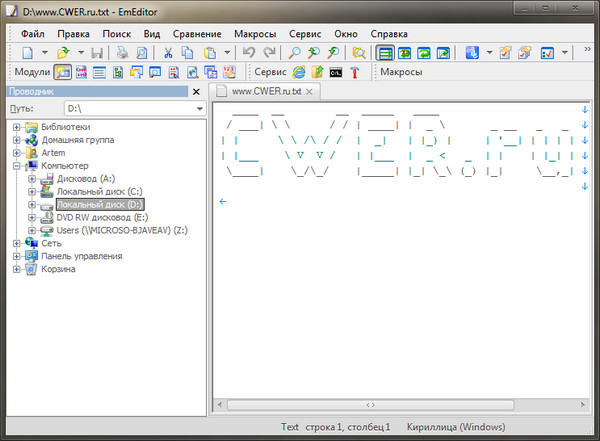The width and height of the screenshot is (600, 441).
Task: Open the Путь drive dropdown
Action: (x=199, y=108)
